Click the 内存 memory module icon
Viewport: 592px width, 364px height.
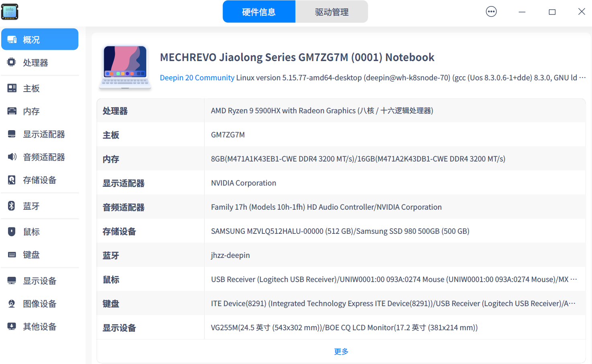tap(12, 111)
